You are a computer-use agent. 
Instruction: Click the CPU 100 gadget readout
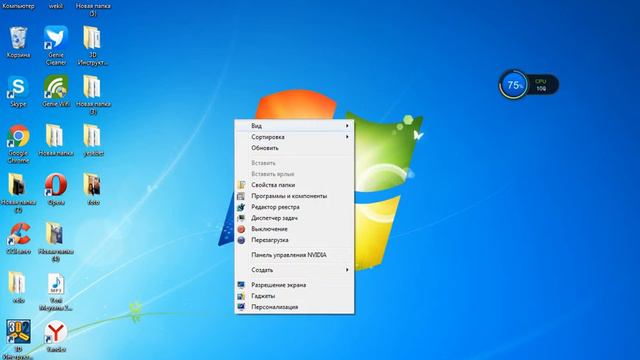pos(541,85)
